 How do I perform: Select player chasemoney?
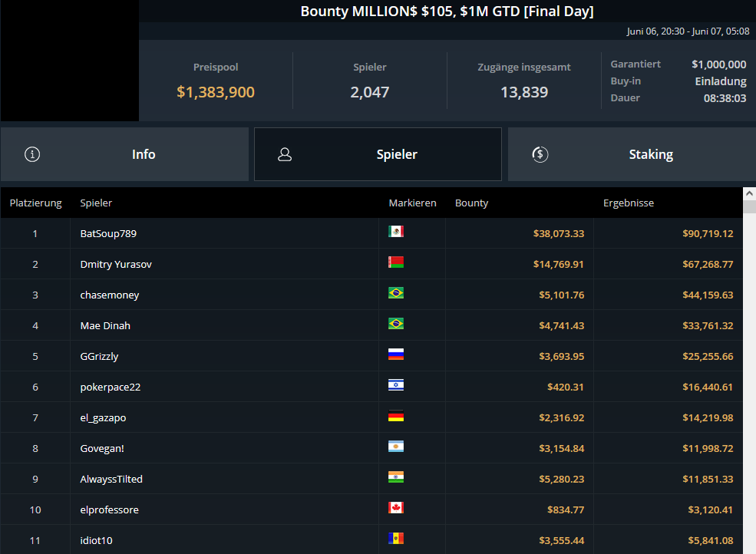click(x=110, y=295)
